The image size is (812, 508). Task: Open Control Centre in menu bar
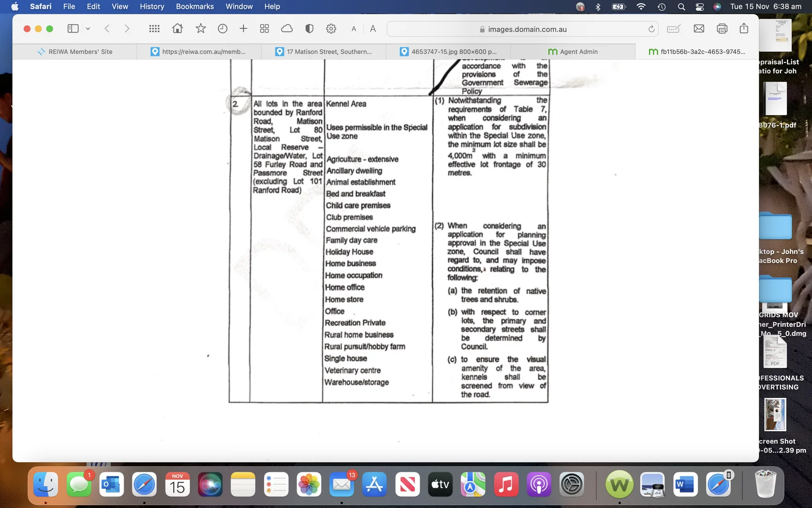(x=700, y=7)
